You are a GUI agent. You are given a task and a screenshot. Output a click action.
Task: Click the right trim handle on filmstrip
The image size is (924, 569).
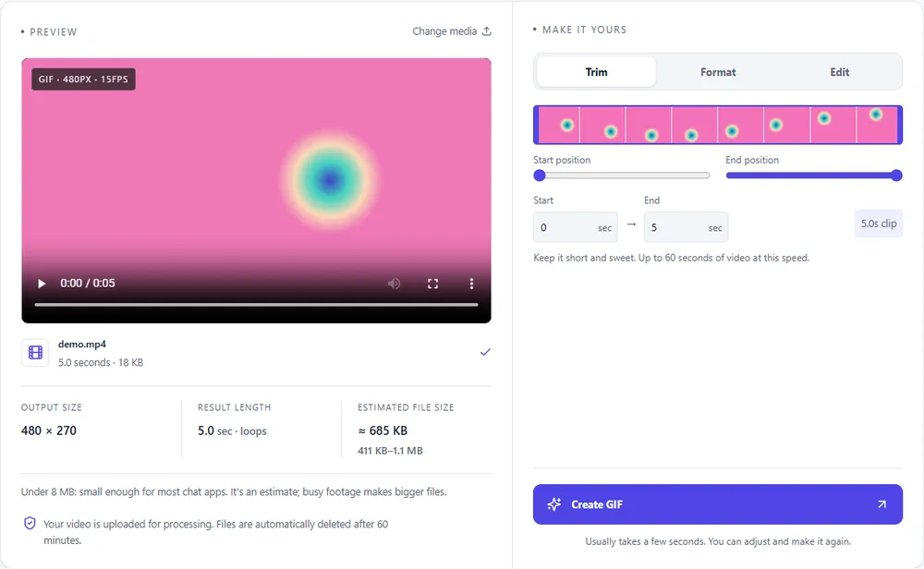pos(900,125)
